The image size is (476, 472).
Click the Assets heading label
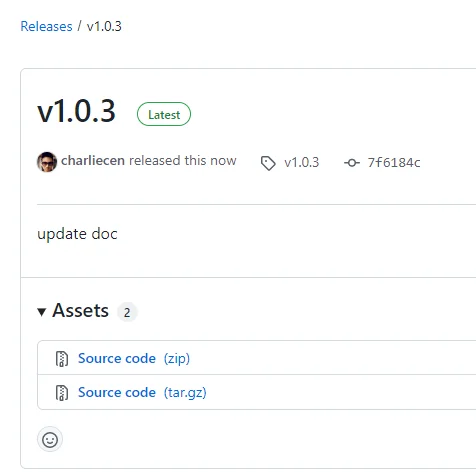pos(80,311)
